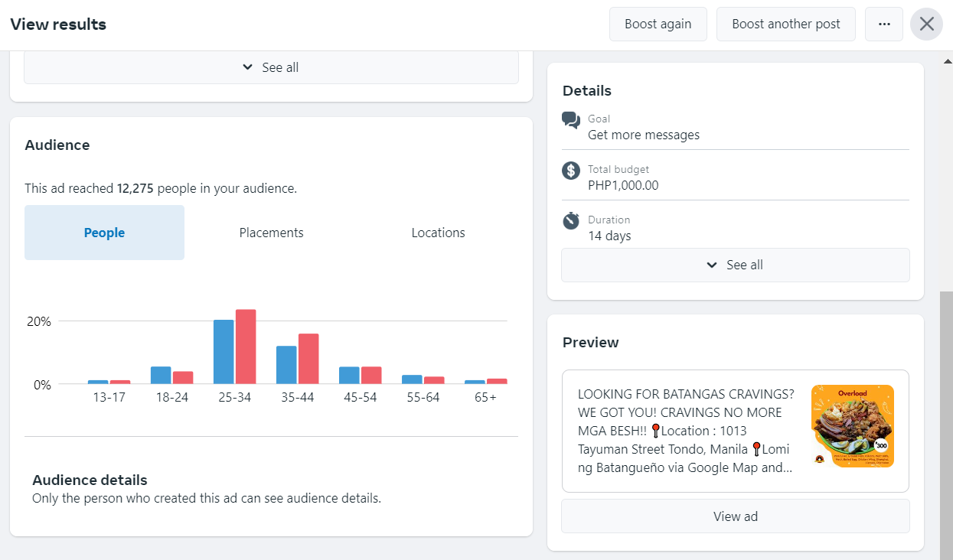
Task: Click the 12,275 reach number
Action: [x=135, y=188]
